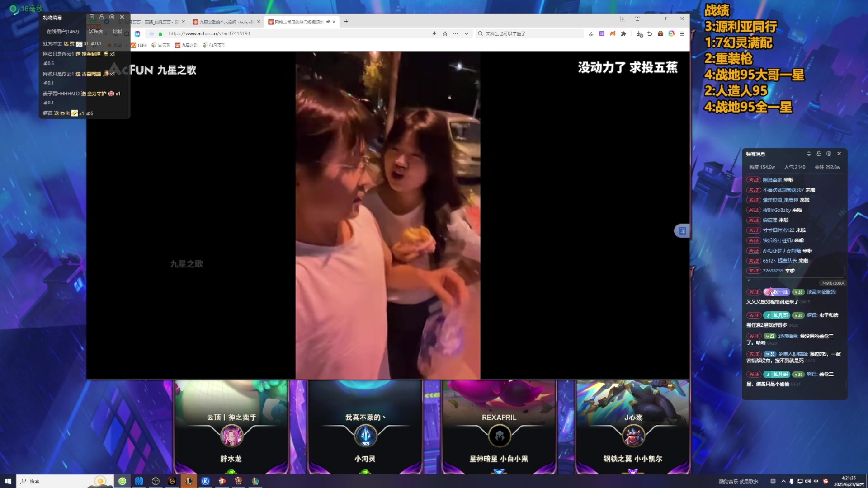868x488 pixels.
Task: Expand the address bar dropdown chevron
Action: click(x=467, y=33)
